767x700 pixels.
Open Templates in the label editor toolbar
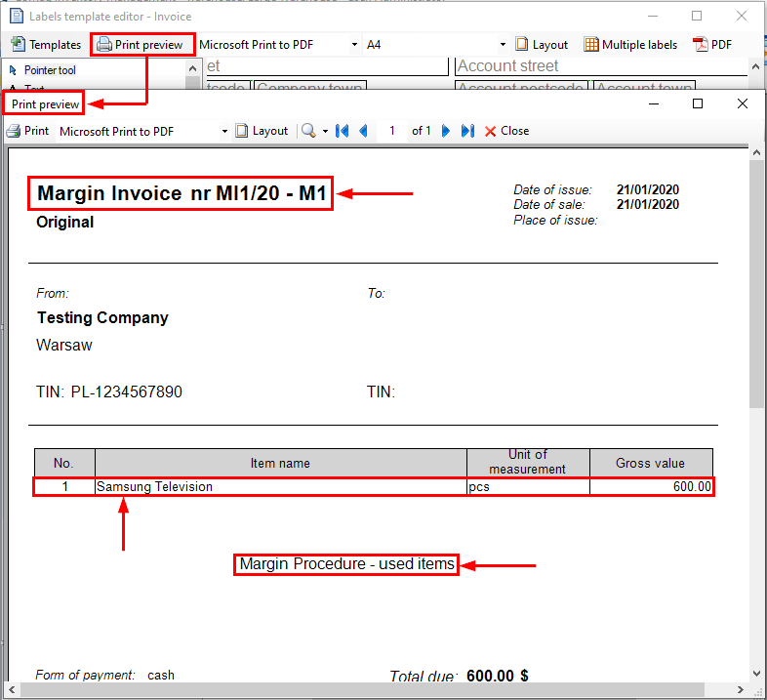tap(46, 45)
